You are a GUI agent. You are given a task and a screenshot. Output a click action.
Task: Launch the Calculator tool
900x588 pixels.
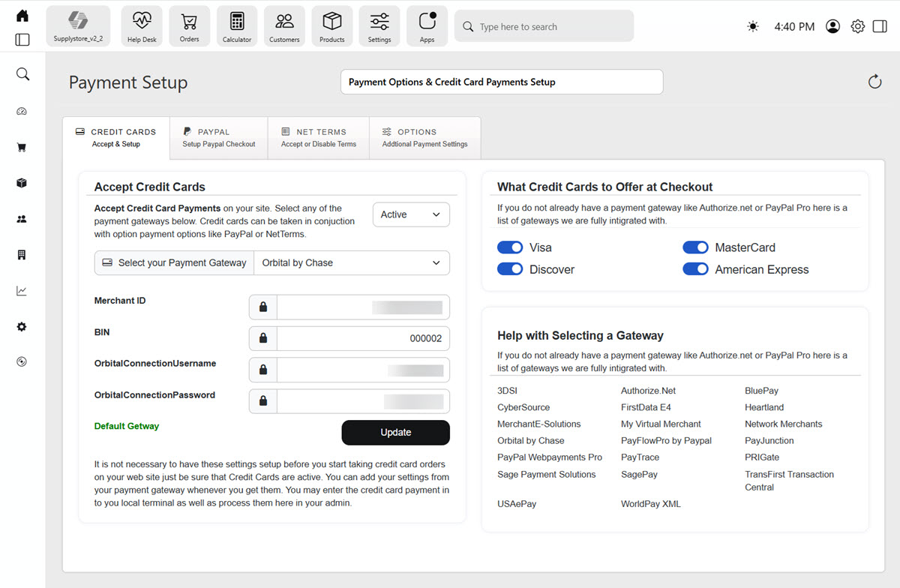click(237, 26)
